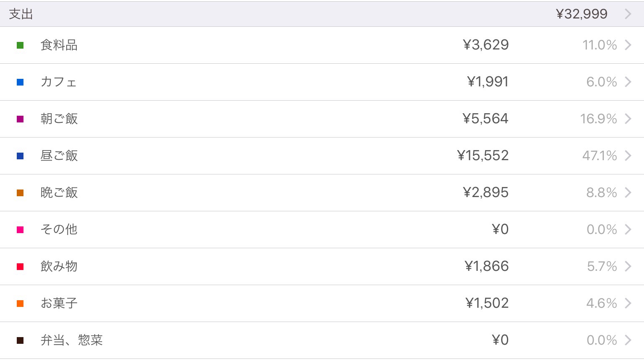Open the 朝ご飯 detail chevron
This screenshot has height=361, width=644.
(x=628, y=119)
